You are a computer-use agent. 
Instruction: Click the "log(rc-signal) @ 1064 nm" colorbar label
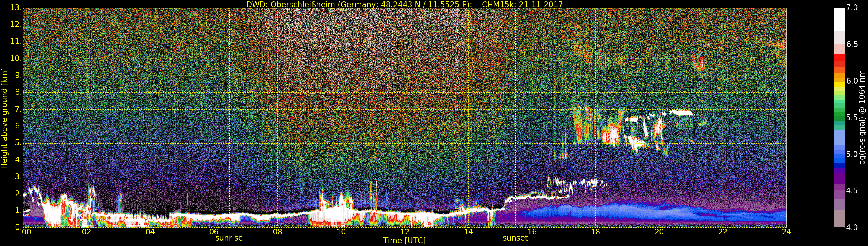click(x=862, y=118)
